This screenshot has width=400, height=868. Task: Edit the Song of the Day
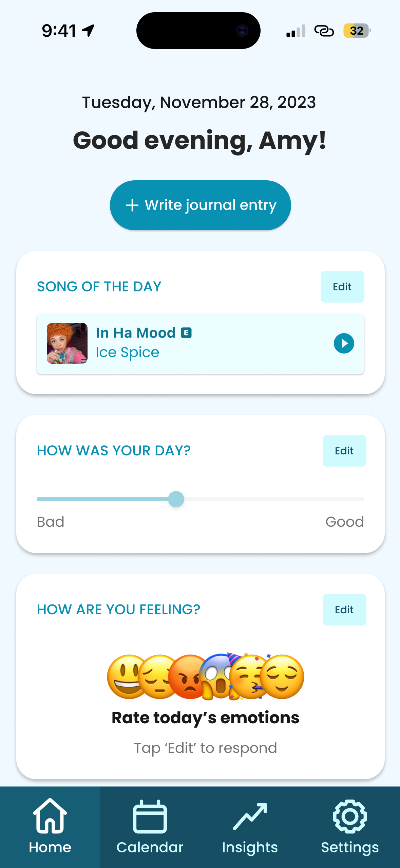pyautogui.click(x=342, y=287)
